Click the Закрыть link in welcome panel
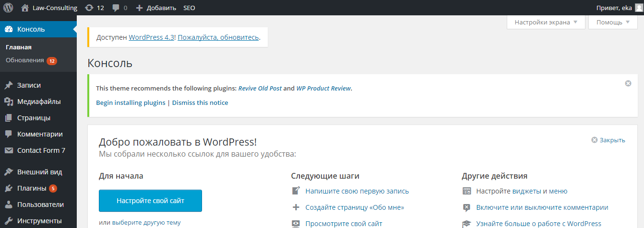Screen dimensions: 644x228 point(612,140)
